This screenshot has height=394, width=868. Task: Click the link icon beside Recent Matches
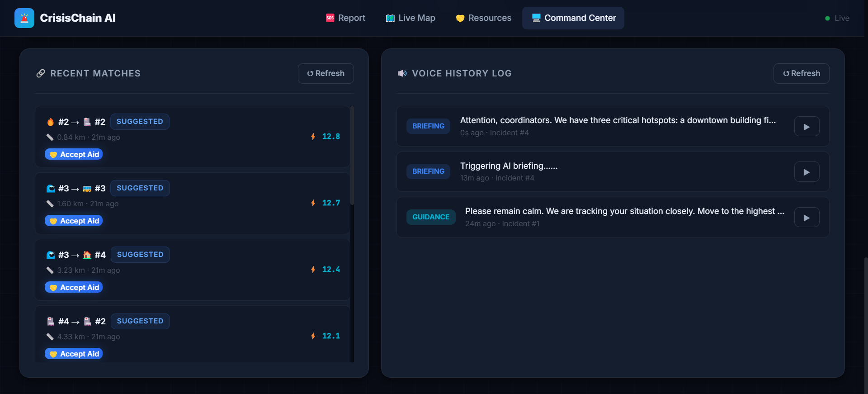tap(41, 73)
